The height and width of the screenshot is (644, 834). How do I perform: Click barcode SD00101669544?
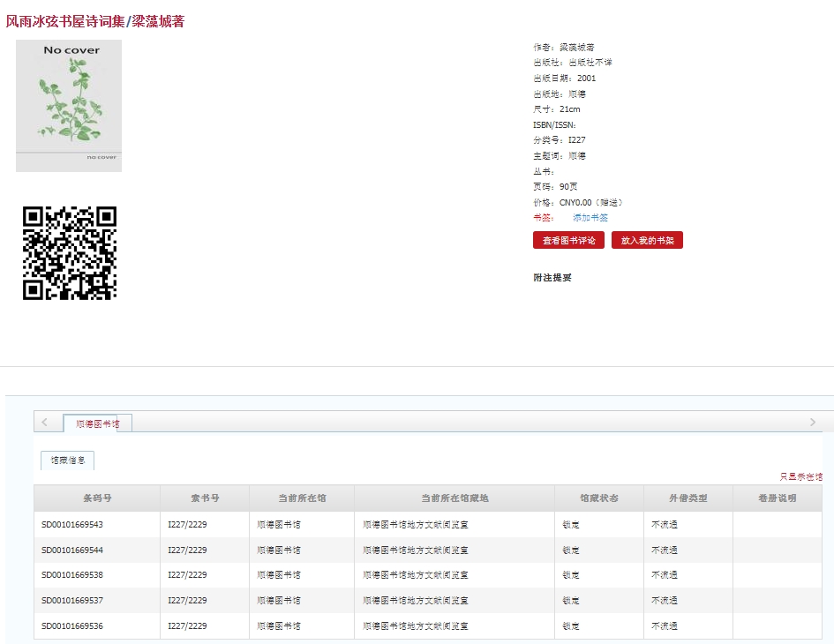72,550
